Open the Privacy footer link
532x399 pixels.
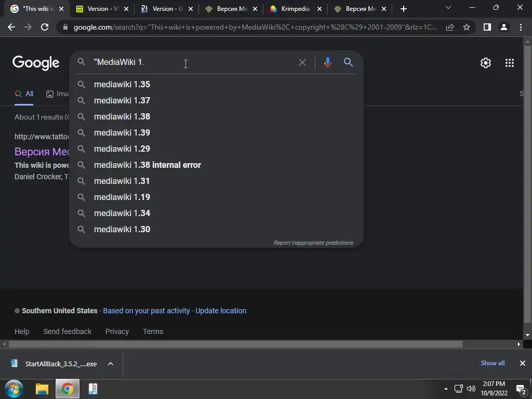tap(117, 331)
